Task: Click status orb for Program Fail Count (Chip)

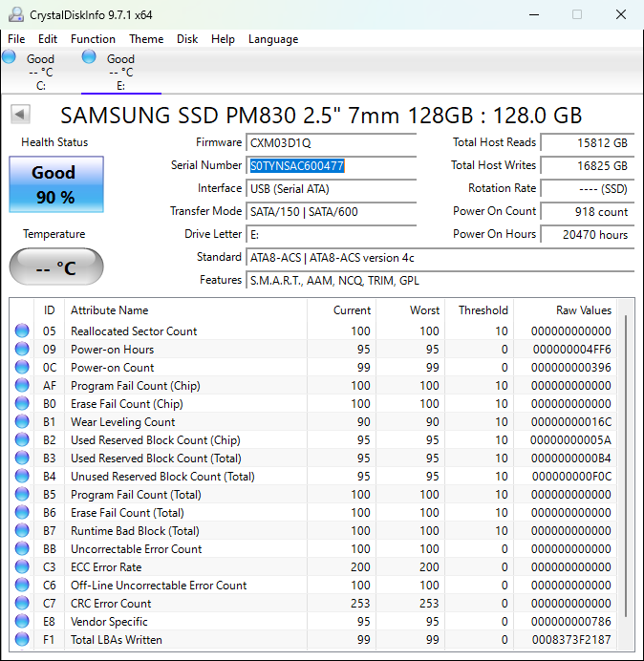Action: 22,385
